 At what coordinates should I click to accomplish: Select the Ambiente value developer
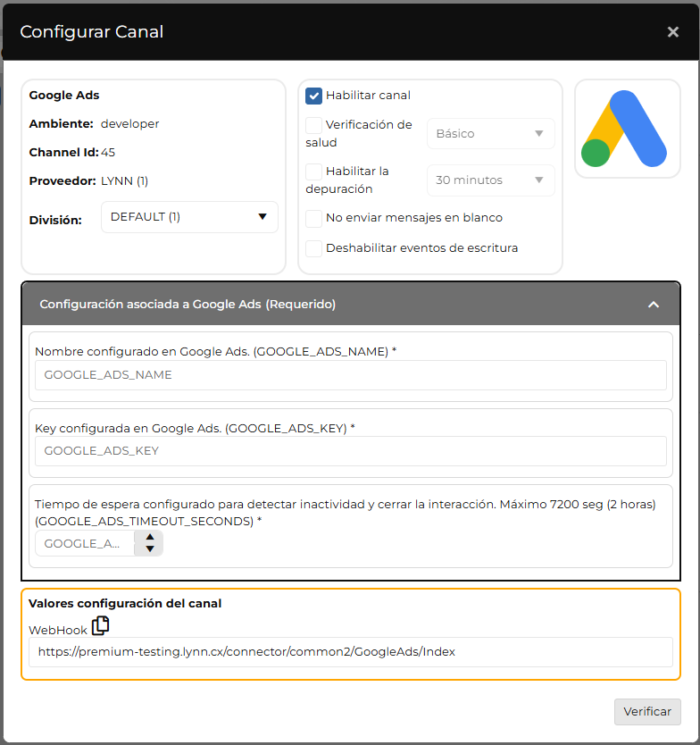[x=129, y=124]
